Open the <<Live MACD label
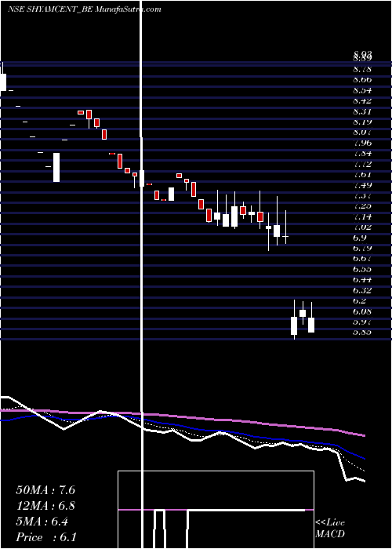 tap(330, 529)
